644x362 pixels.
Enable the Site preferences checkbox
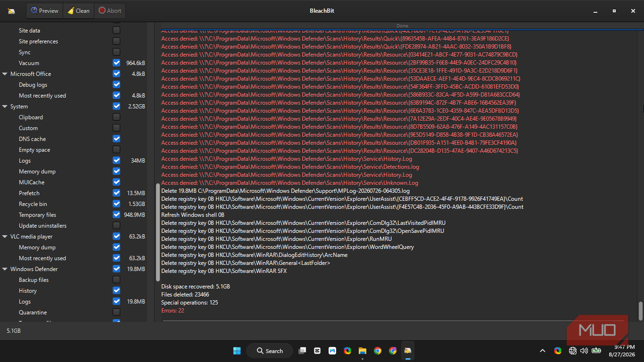click(x=116, y=41)
